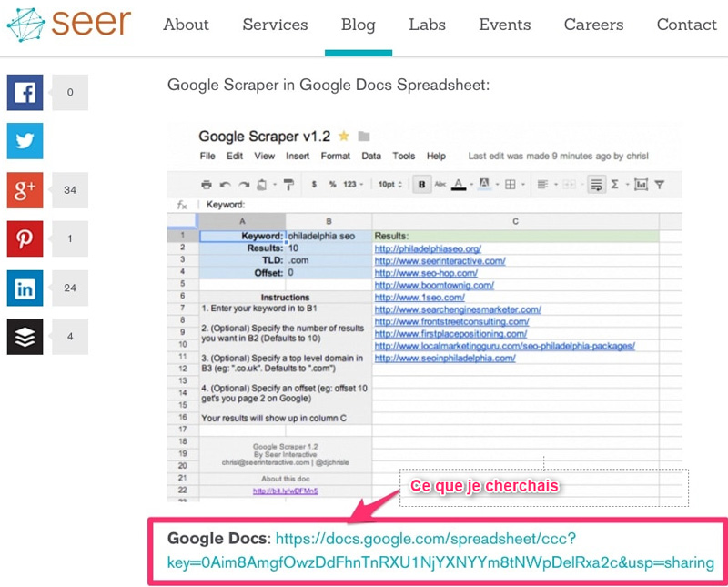Open the spreadsheet Tools menu
Viewport: 728px width, 587px height.
[403, 156]
